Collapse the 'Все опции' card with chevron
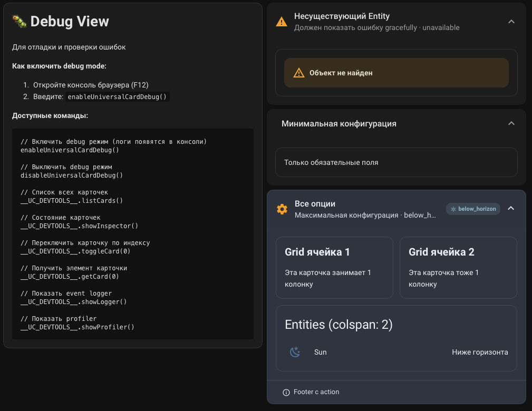Image resolution: width=532 pixels, height=411 pixels. 510,209
